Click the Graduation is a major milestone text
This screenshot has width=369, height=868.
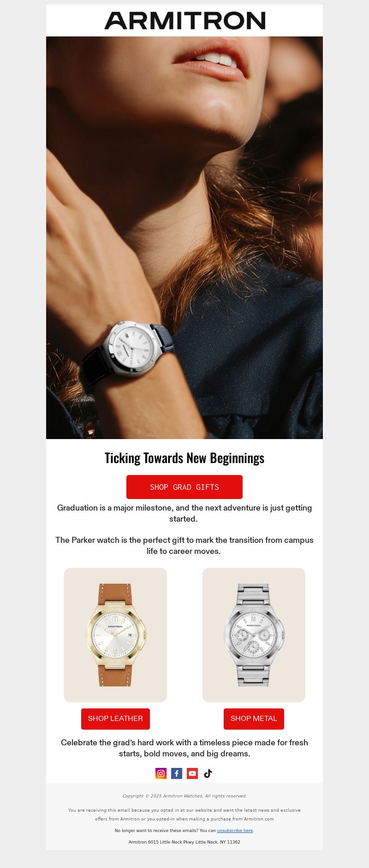pos(184,513)
